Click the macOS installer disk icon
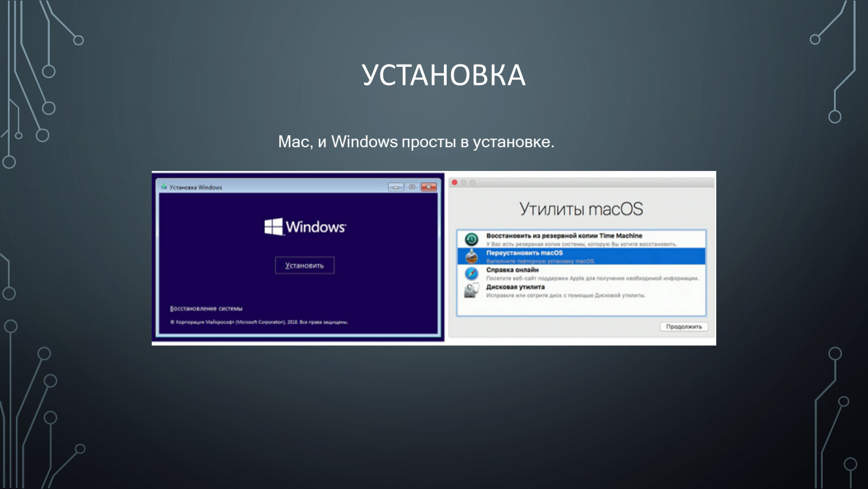The image size is (868, 489). point(471,256)
